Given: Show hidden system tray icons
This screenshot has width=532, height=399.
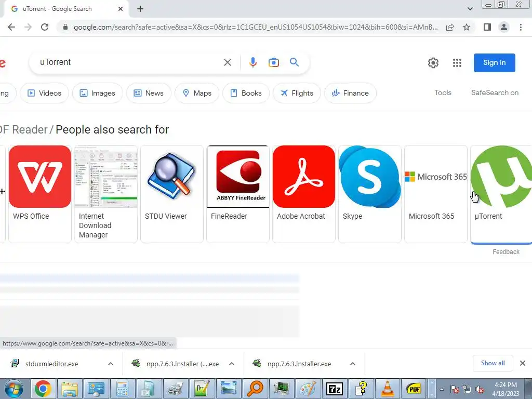Looking at the screenshot, I should pos(442,390).
